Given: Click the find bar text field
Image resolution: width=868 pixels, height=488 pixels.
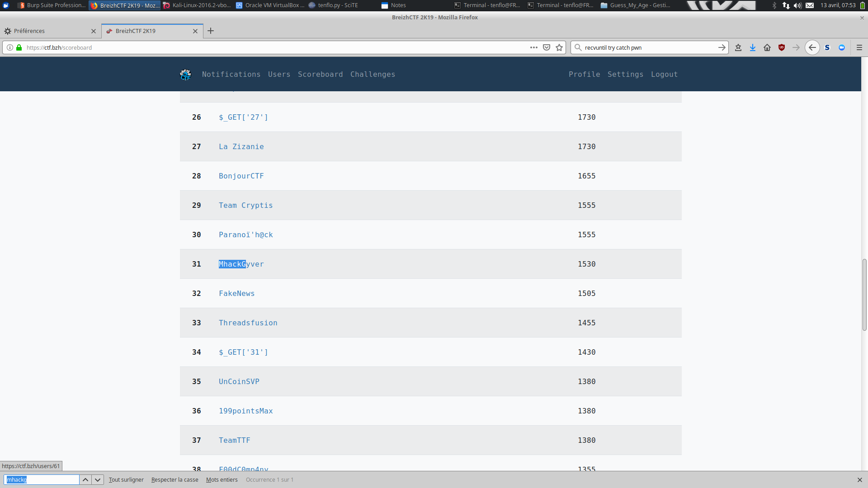Looking at the screenshot, I should (x=42, y=480).
